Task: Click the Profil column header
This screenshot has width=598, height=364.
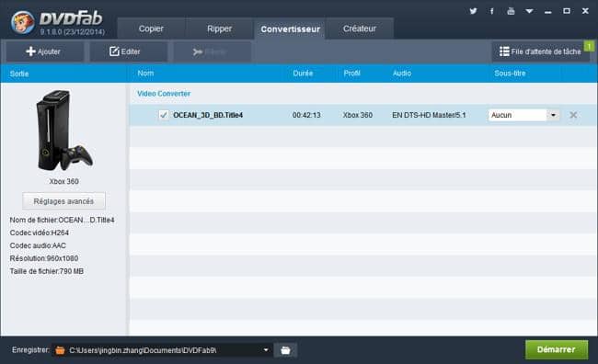Action: 351,74
